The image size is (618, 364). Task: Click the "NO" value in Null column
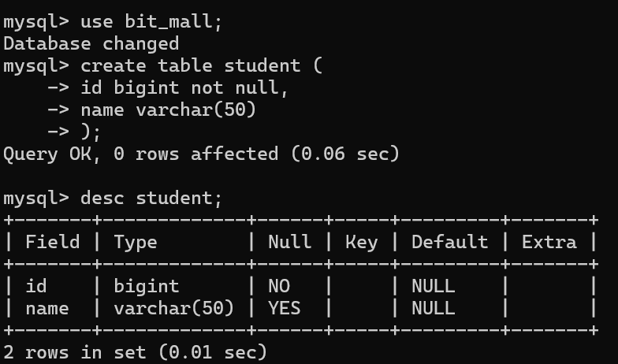point(278,286)
